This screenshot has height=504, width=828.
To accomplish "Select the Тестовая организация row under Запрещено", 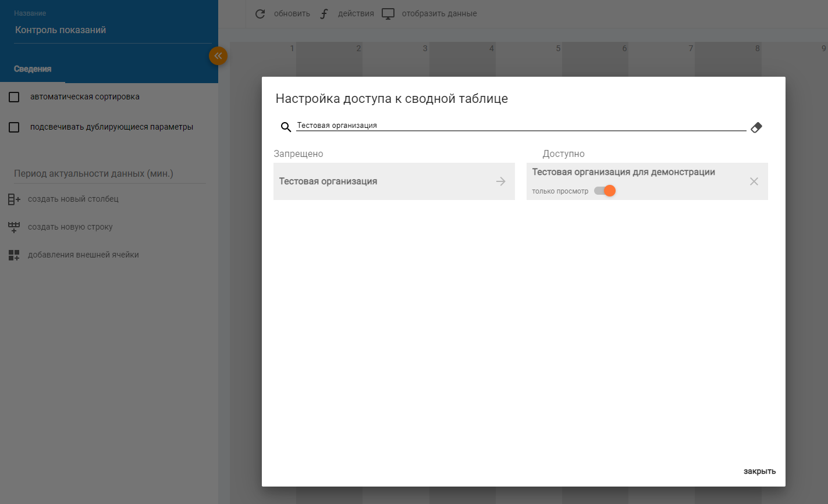I will point(394,181).
